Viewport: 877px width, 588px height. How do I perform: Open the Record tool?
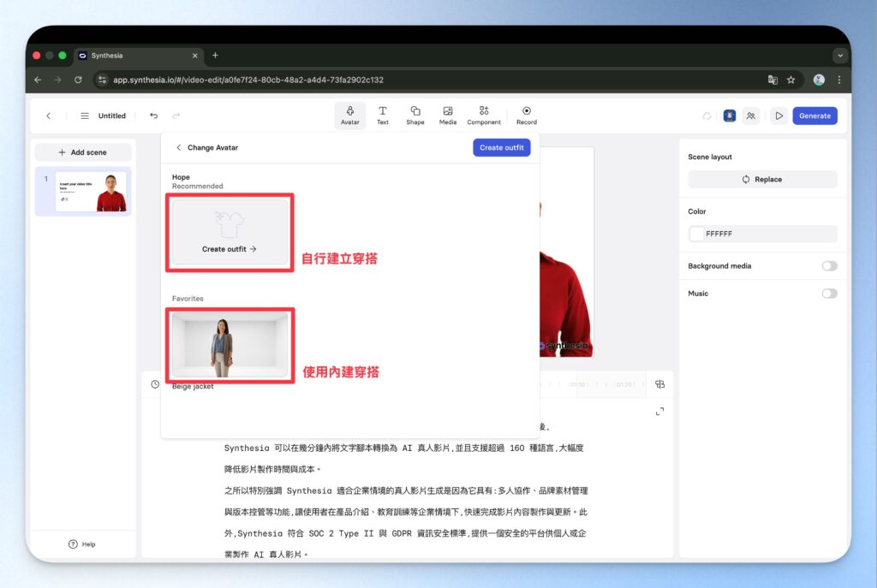[x=526, y=115]
